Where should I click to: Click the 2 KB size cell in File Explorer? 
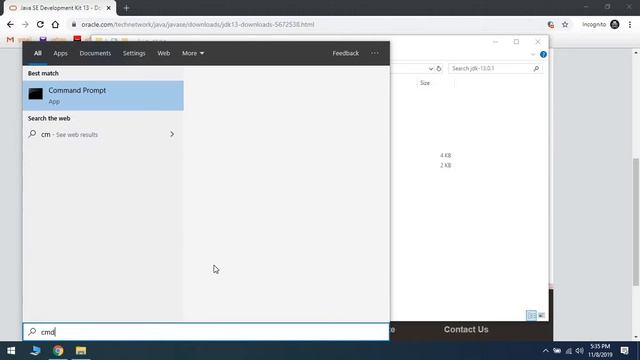[x=445, y=165]
